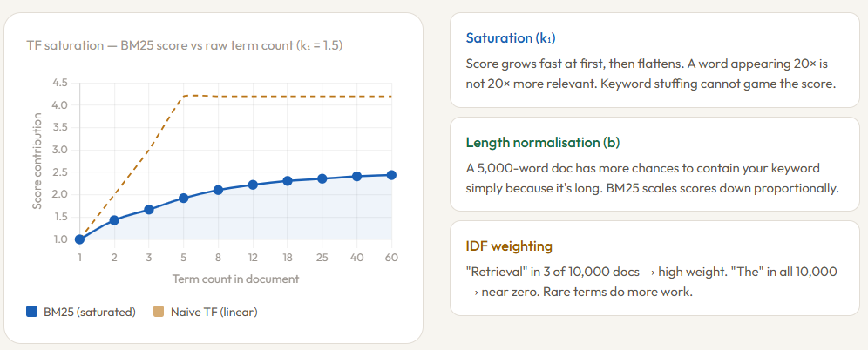The width and height of the screenshot is (868, 350).
Task: Click the BM25 data point at term count 2
Action: pyautogui.click(x=114, y=220)
